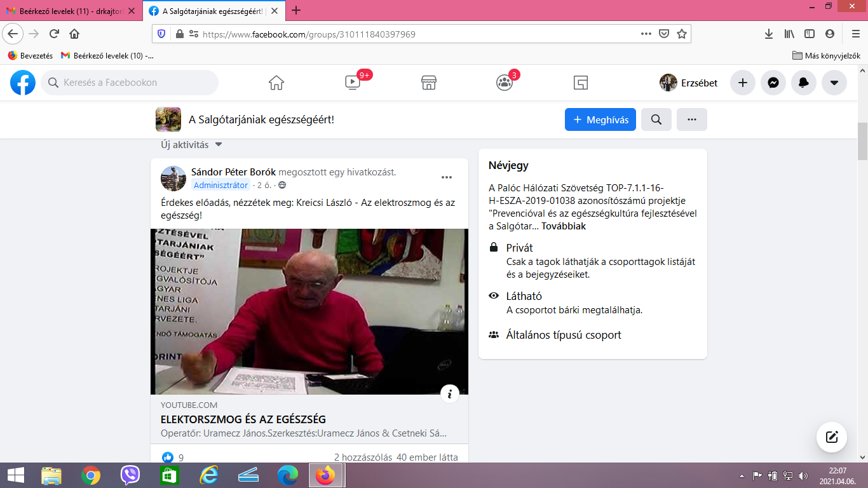868x488 pixels.
Task: Open Sándor Péter Borók's profile name
Action: pos(234,172)
